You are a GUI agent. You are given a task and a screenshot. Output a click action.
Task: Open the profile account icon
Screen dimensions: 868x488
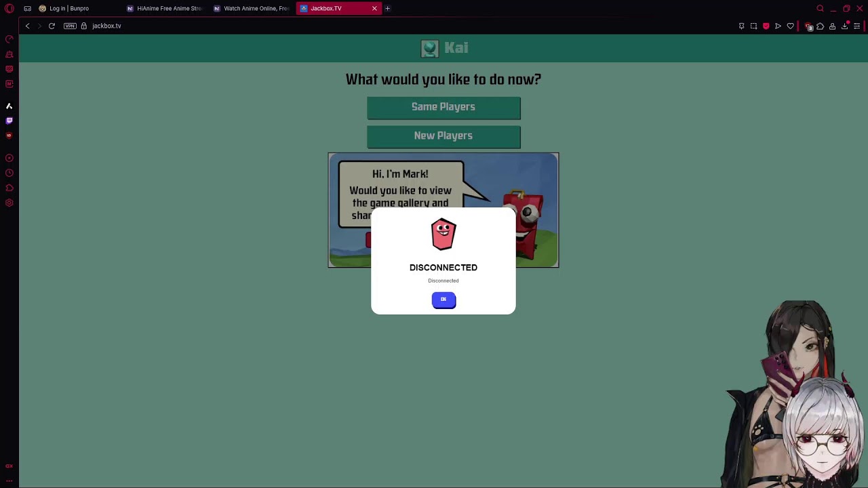tap(832, 26)
